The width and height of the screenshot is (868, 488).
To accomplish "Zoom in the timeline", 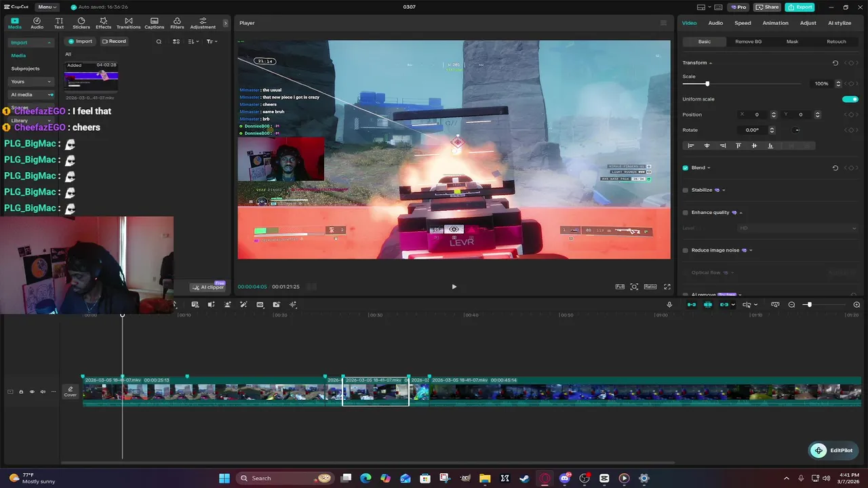I will pyautogui.click(x=856, y=305).
